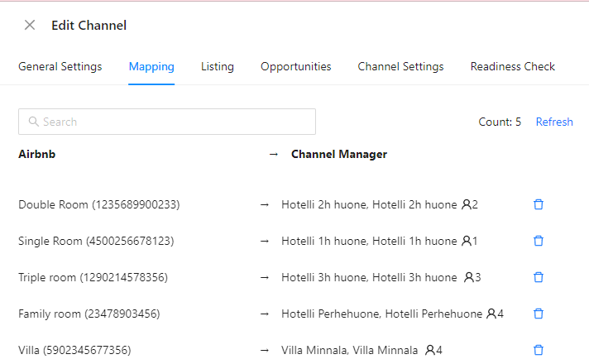Go to the Channel Settings tab
589x364 pixels.
(x=401, y=66)
